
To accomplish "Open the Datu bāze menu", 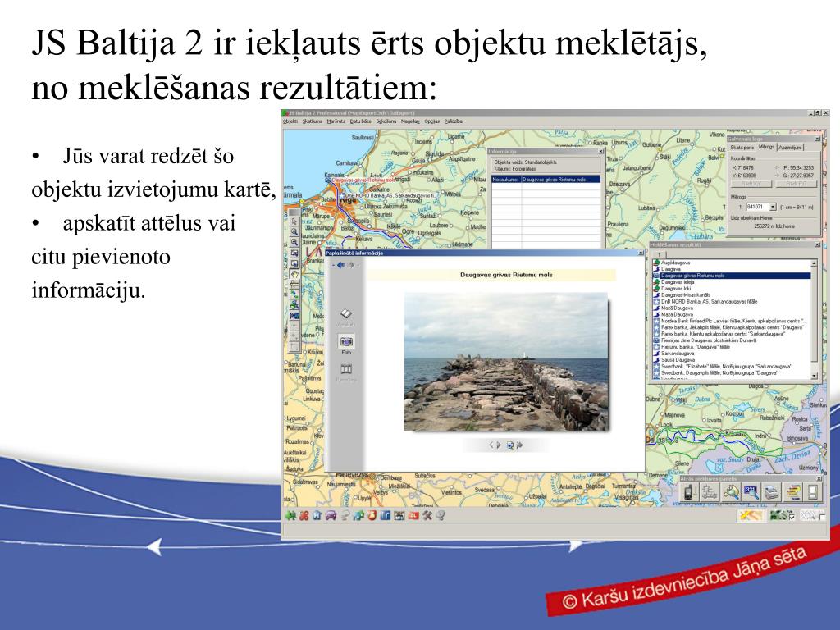I will pos(361,121).
